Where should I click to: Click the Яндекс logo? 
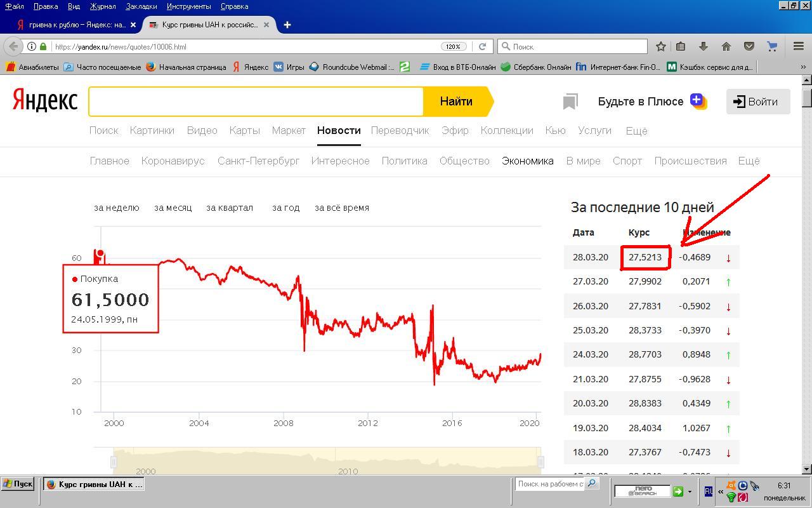44,101
